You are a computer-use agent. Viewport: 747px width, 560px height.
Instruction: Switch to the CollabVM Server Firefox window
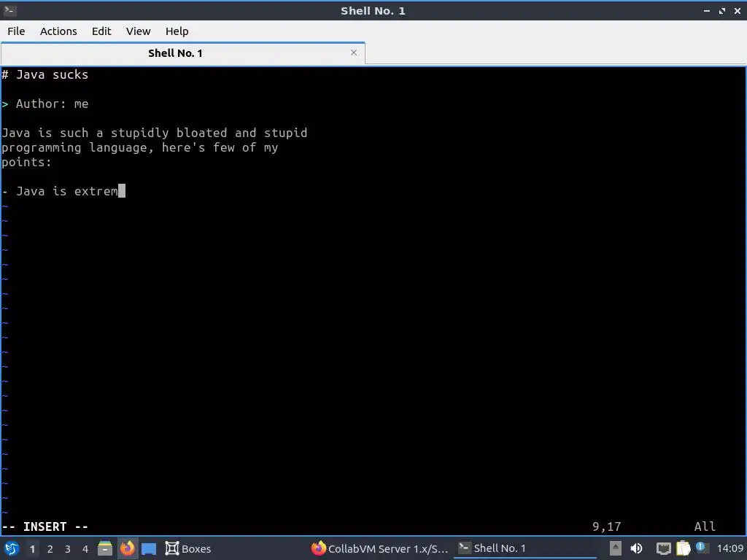coord(379,548)
